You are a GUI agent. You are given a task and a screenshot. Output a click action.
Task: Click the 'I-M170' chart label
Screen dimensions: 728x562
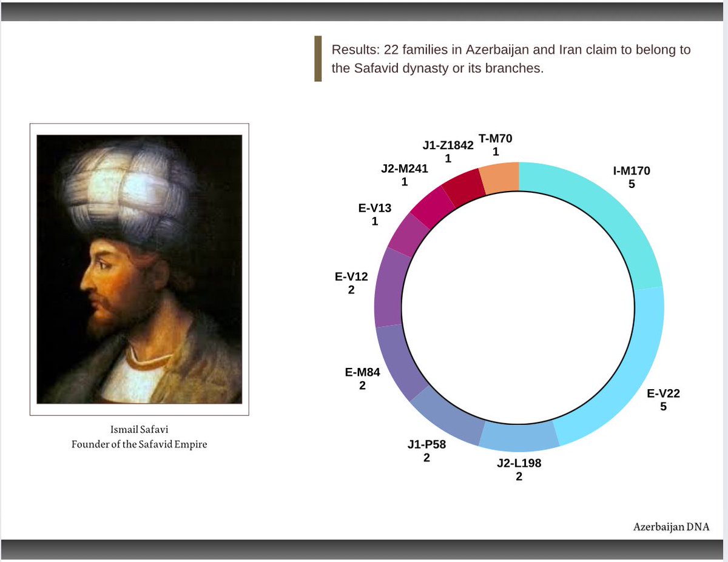coord(632,171)
